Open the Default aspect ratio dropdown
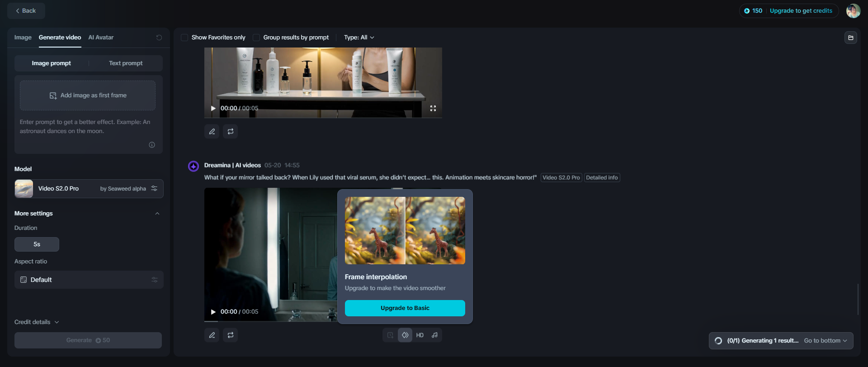The height and width of the screenshot is (367, 868). point(89,280)
